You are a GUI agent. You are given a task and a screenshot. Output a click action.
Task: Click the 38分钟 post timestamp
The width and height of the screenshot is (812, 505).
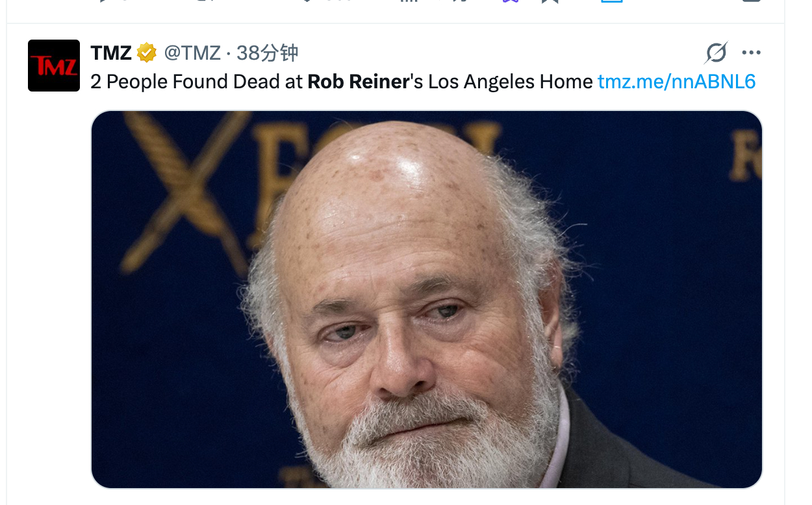click(267, 53)
